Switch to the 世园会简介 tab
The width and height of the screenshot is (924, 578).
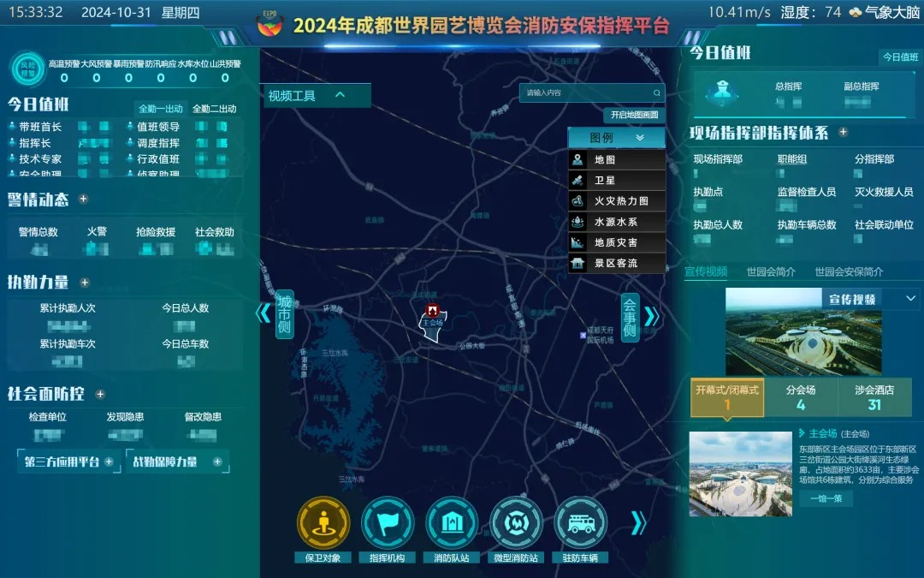[x=771, y=271]
